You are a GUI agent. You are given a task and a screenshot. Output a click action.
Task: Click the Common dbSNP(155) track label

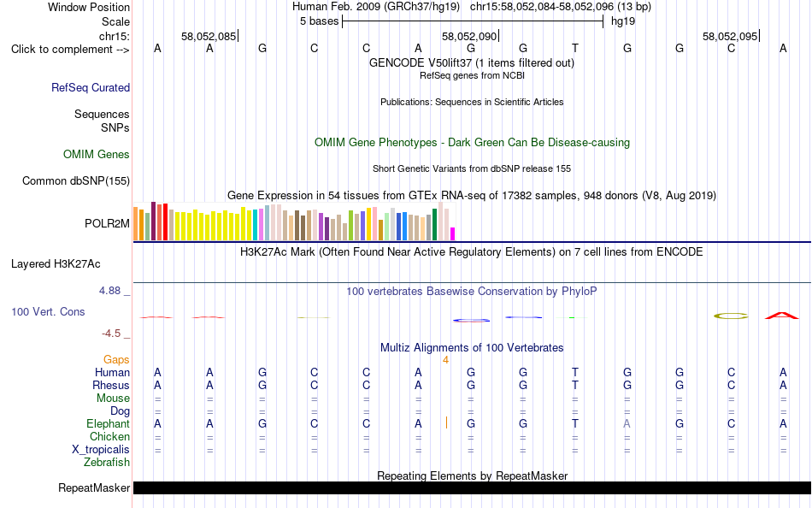point(76,181)
